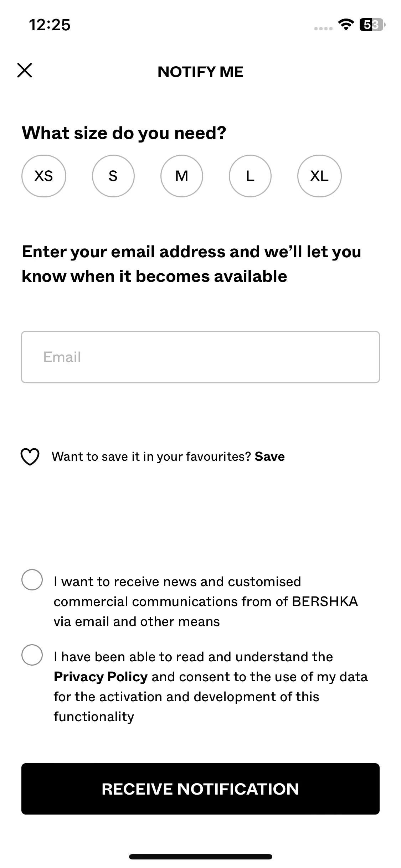Tap the 12:25 clock in status bar
Screen dimensions: 401x868
(x=50, y=25)
